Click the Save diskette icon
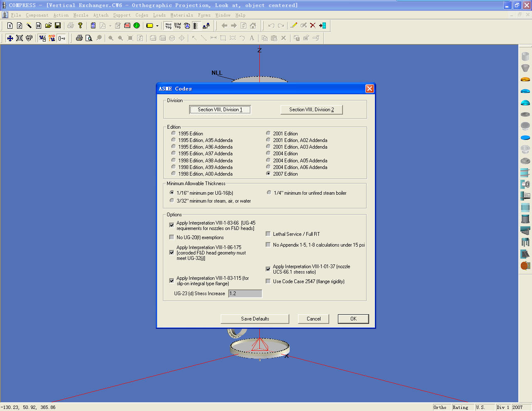Viewport: 532px width, 411px height. (58, 26)
